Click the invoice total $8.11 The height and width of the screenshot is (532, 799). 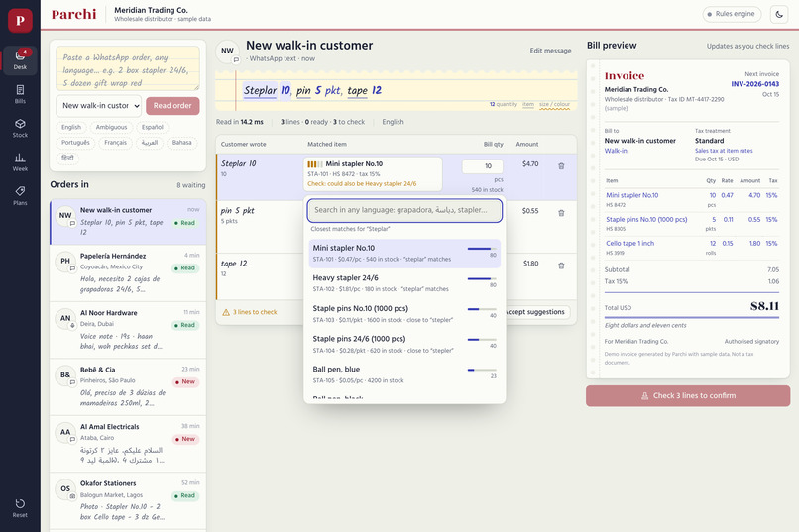point(764,306)
